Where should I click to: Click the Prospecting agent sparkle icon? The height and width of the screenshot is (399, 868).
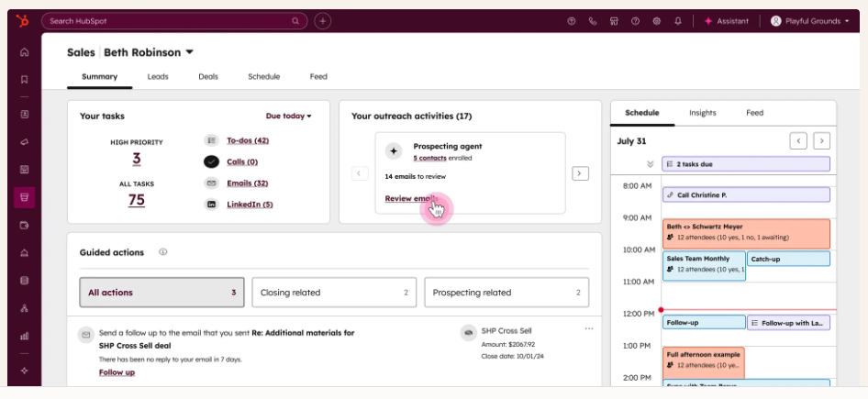(394, 151)
